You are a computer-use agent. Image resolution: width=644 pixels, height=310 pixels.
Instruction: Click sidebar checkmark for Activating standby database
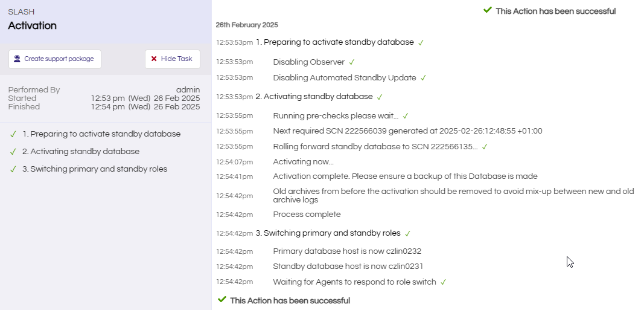[x=13, y=152]
